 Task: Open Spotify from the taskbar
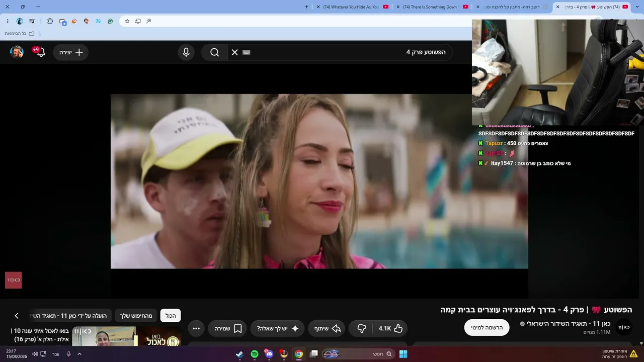click(x=255, y=354)
